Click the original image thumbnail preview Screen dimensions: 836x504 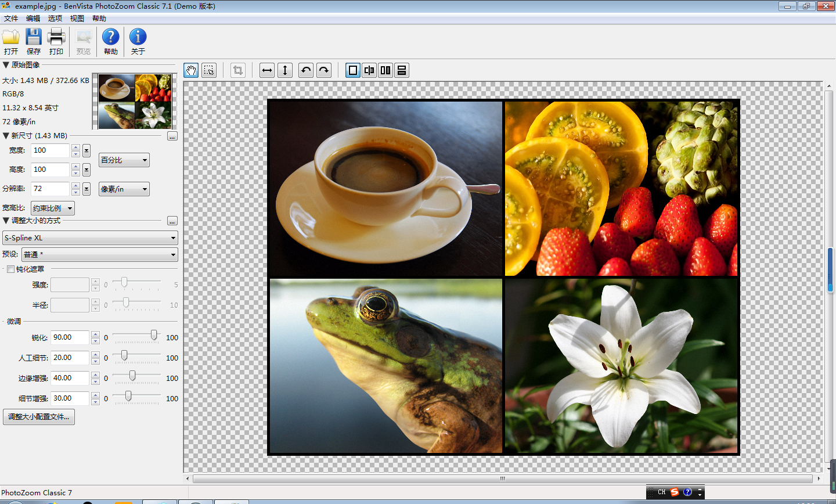click(135, 101)
